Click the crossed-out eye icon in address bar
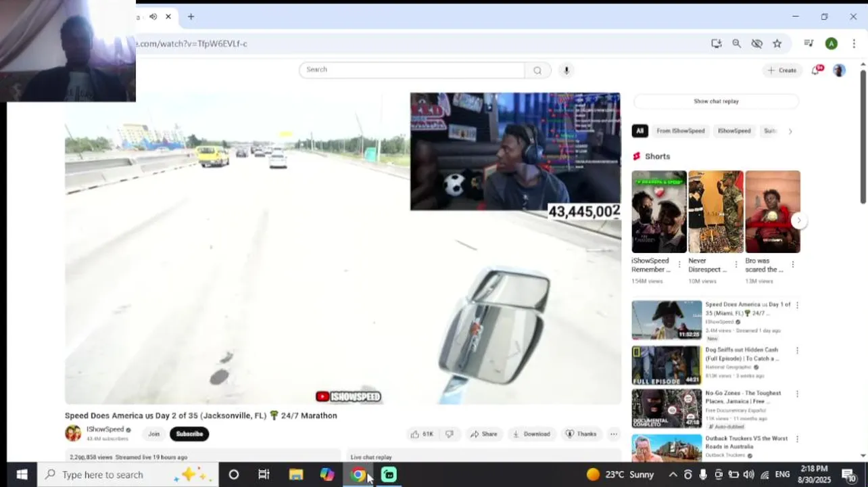The width and height of the screenshot is (868, 487). (x=757, y=43)
